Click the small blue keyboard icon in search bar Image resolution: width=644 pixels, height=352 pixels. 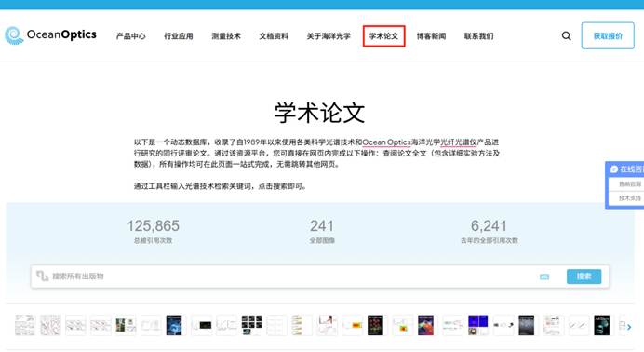pyautogui.click(x=544, y=277)
